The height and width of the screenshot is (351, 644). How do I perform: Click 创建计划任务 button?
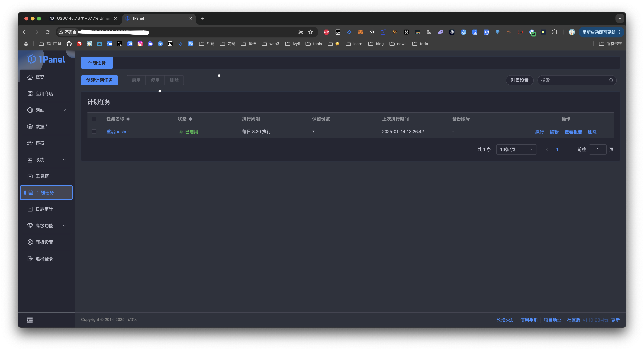pyautogui.click(x=99, y=80)
